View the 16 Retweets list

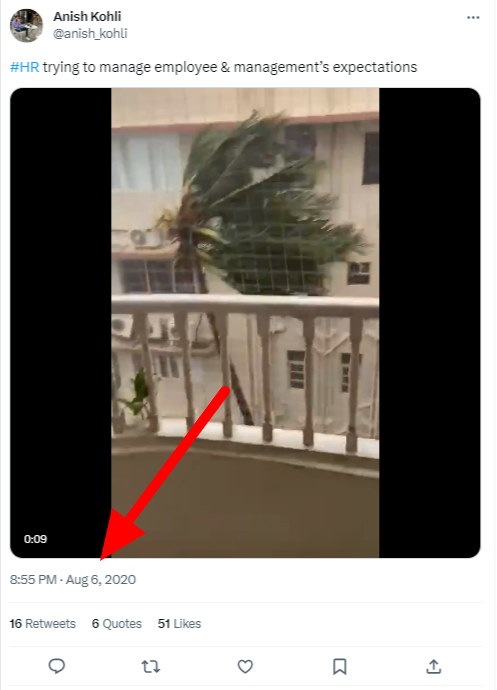click(x=43, y=624)
